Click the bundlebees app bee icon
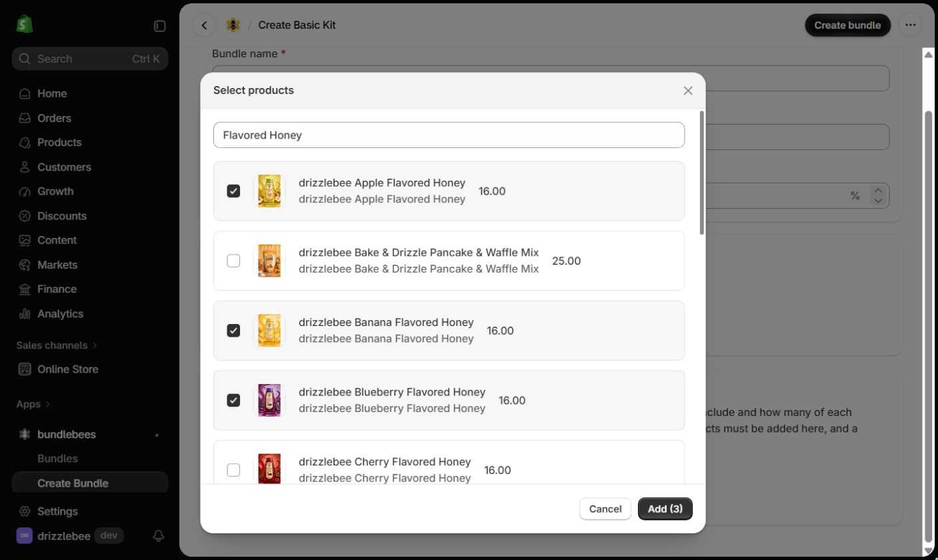The width and height of the screenshot is (938, 560). (x=25, y=435)
